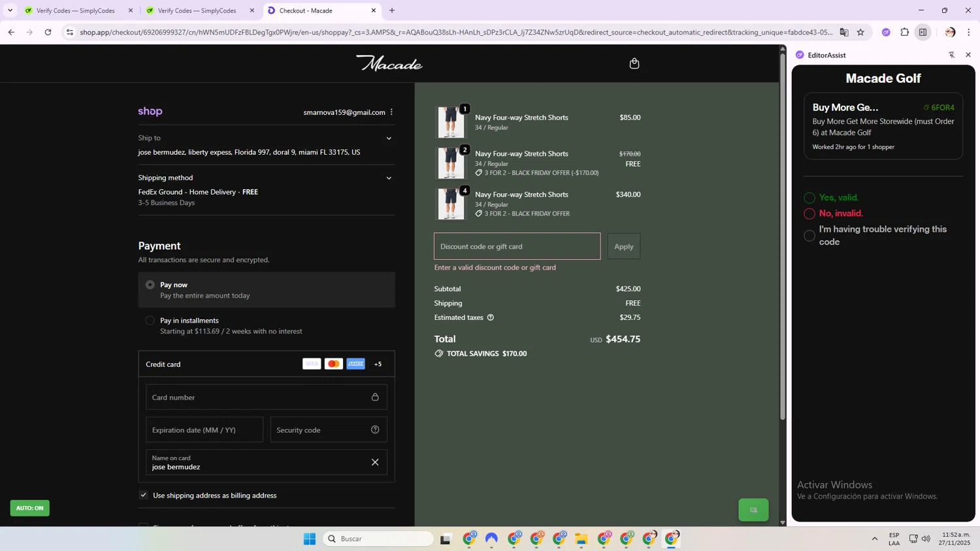The width and height of the screenshot is (980, 551).
Task: Click the estimated taxes info icon
Action: pos(491,317)
